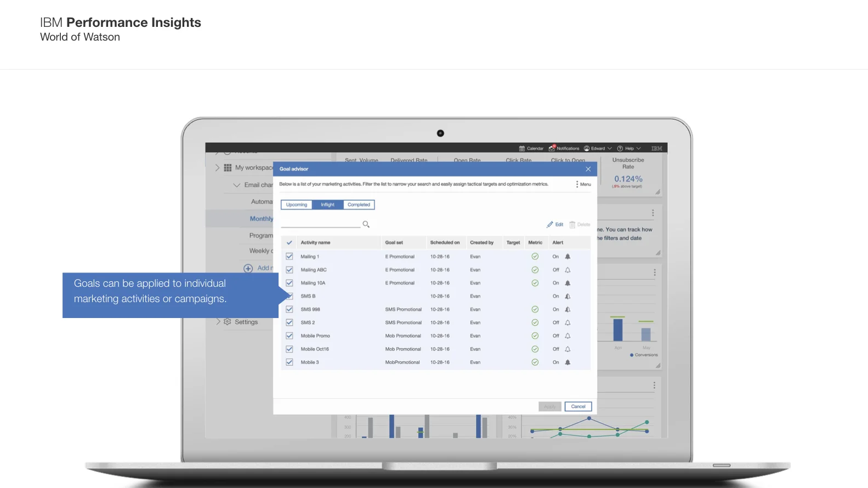Click the alert bell for SMS 2
This screenshot has height=488, width=868.
pyautogui.click(x=568, y=322)
